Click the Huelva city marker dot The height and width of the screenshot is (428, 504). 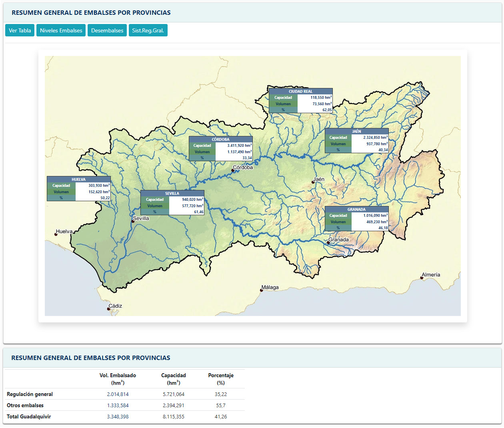pos(56,234)
